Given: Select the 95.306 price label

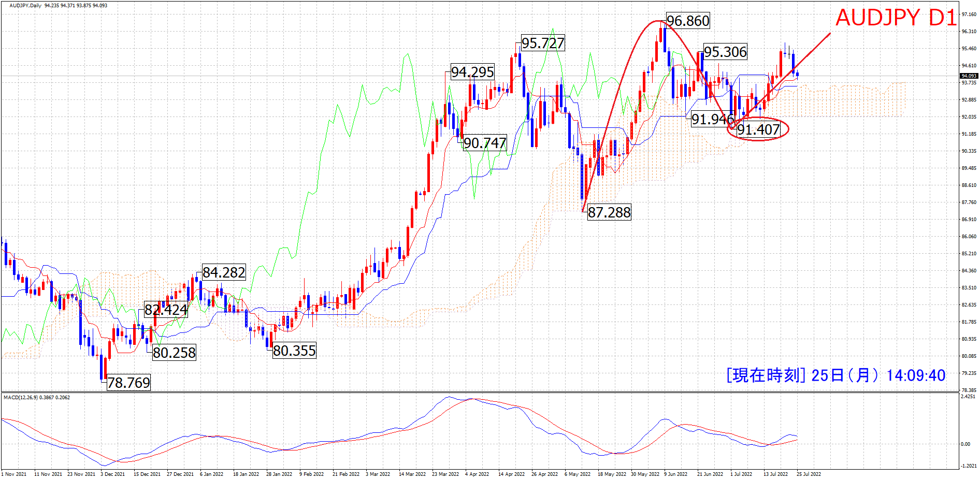Looking at the screenshot, I should [x=725, y=52].
